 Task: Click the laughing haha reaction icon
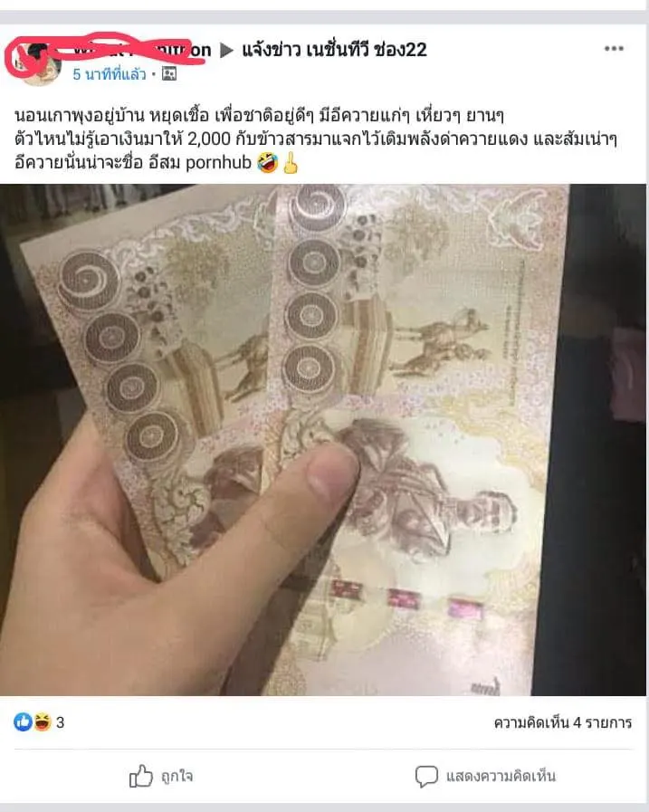click(43, 721)
